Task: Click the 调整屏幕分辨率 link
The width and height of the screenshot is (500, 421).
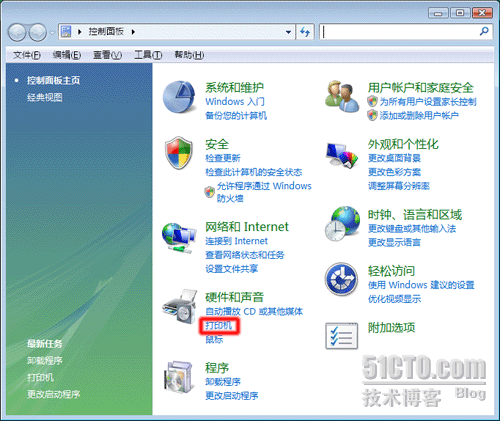Action: [x=399, y=186]
